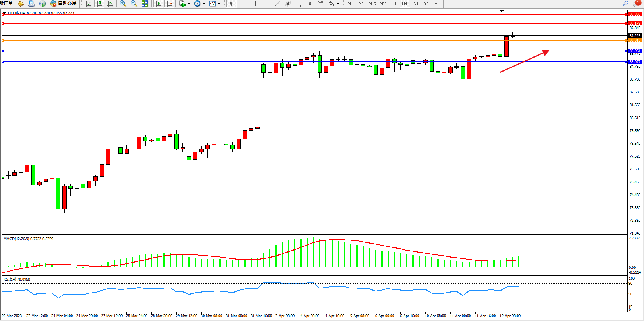Open the notification bubble with red badge
This screenshot has width=644, height=321.
tap(637, 4)
